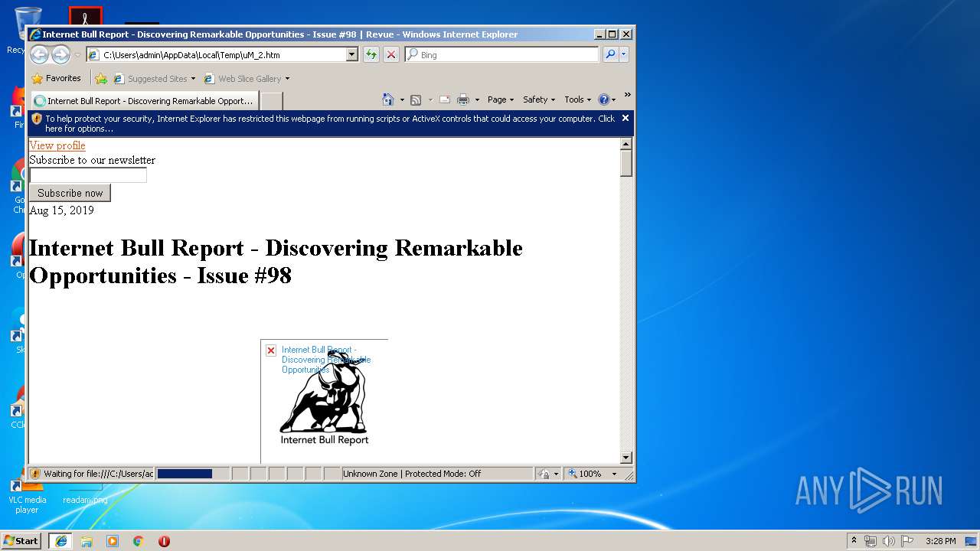Click the Back navigation button
980x551 pixels.
click(x=39, y=54)
